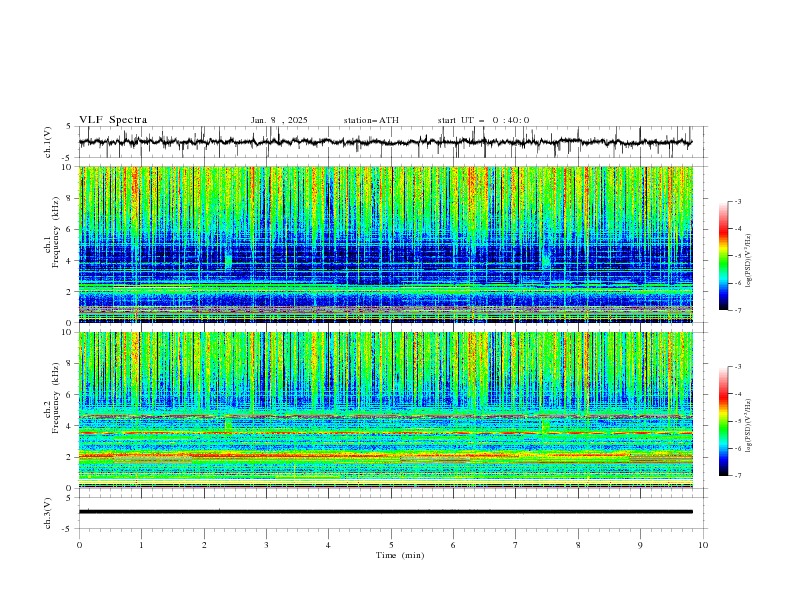
Task: Click the ch.2 PSD color bar
Action: point(723,421)
